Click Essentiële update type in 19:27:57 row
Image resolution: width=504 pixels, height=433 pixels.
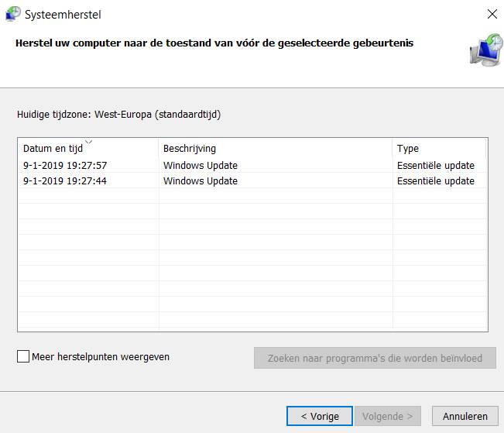pos(436,165)
